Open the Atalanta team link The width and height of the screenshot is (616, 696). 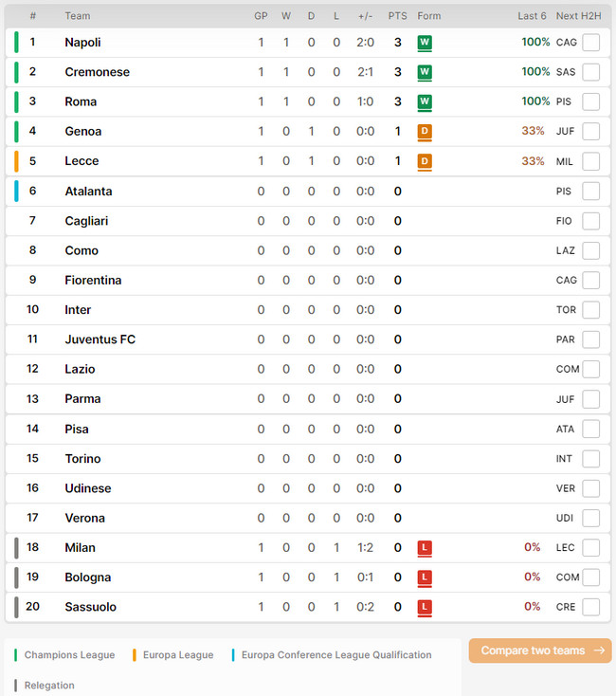88,192
